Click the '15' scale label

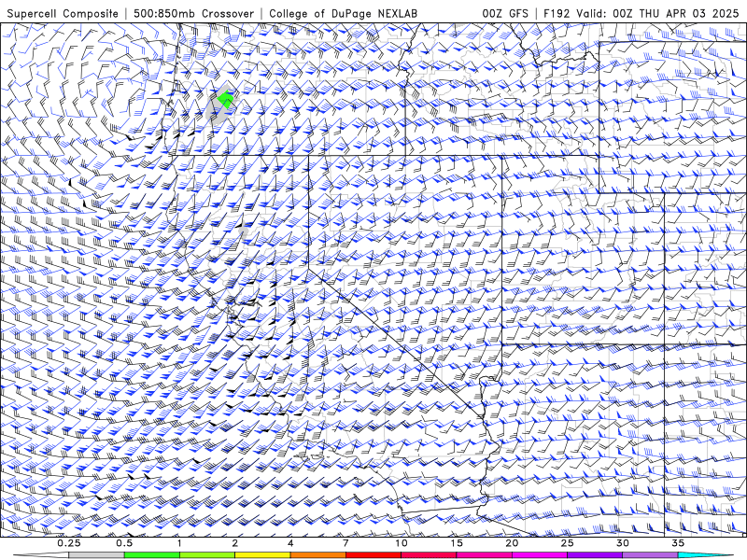tap(457, 543)
